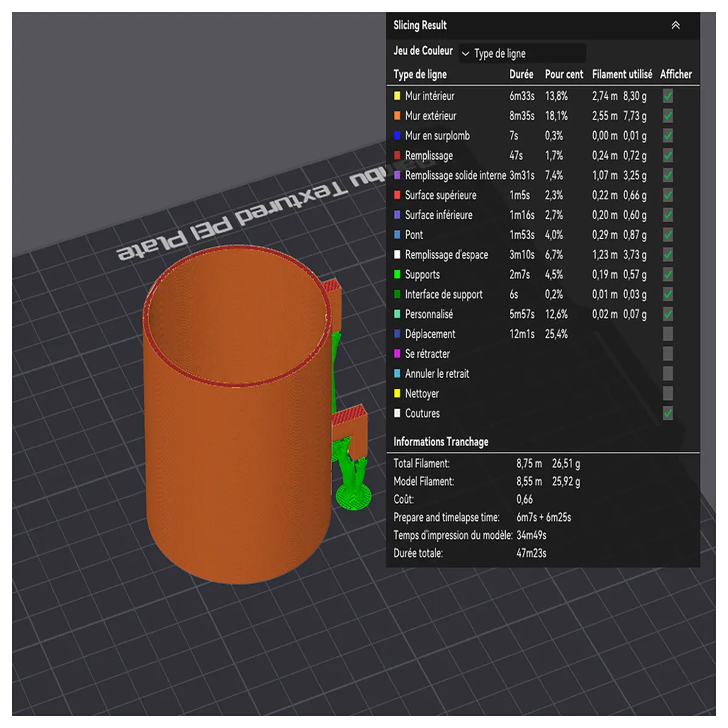Click the green Supports color swatch
Viewport: 728px width, 728px height.
[397, 275]
